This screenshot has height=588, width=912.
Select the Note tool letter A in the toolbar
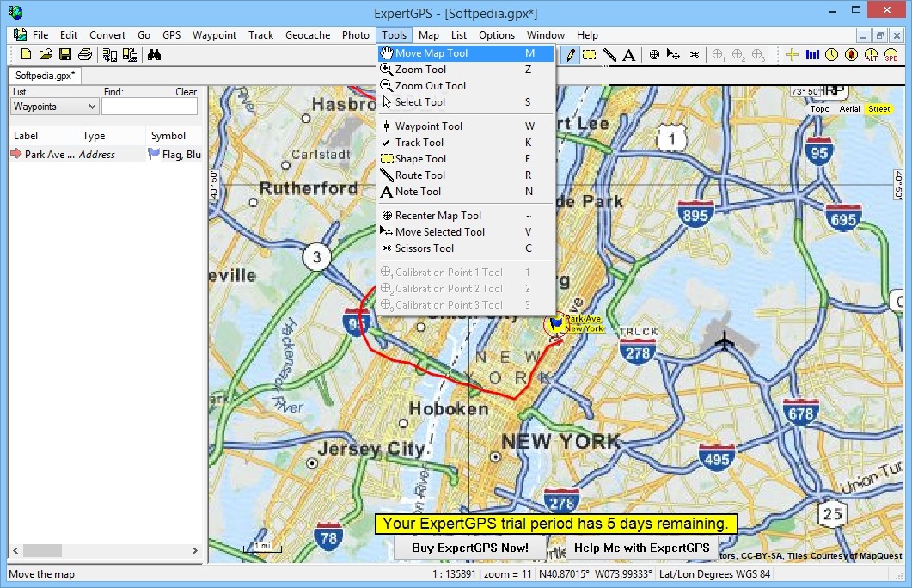tap(628, 55)
